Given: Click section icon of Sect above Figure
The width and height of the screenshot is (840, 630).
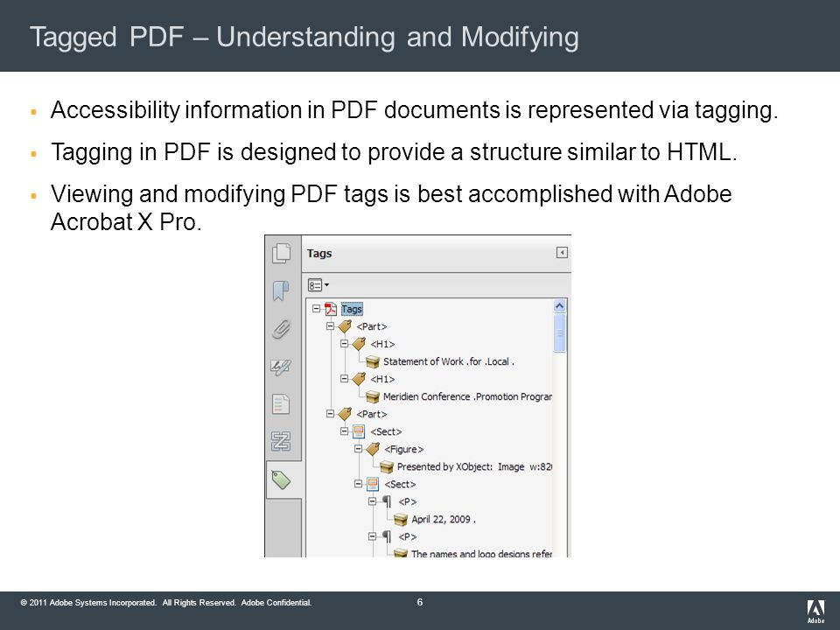Looking at the screenshot, I should 359,431.
